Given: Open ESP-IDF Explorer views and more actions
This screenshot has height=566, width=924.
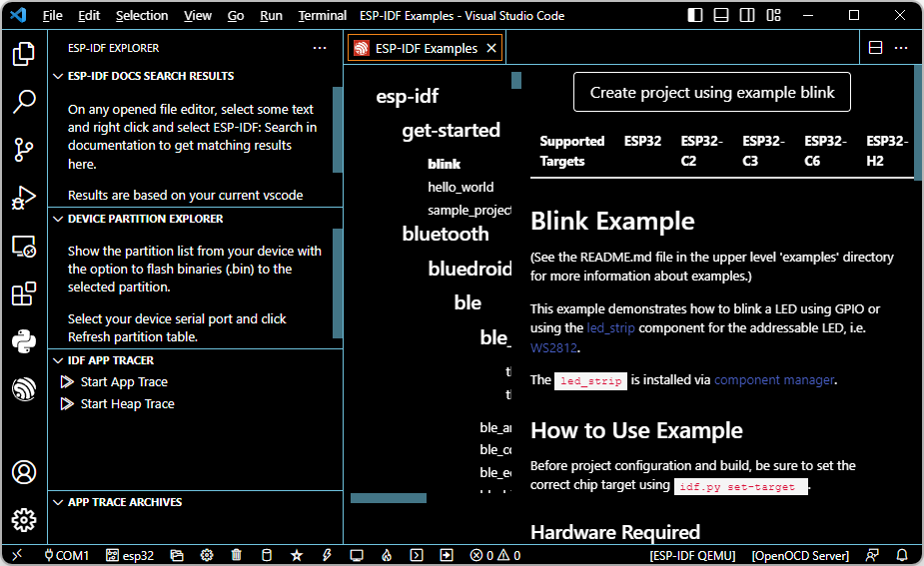Looking at the screenshot, I should click(x=320, y=48).
